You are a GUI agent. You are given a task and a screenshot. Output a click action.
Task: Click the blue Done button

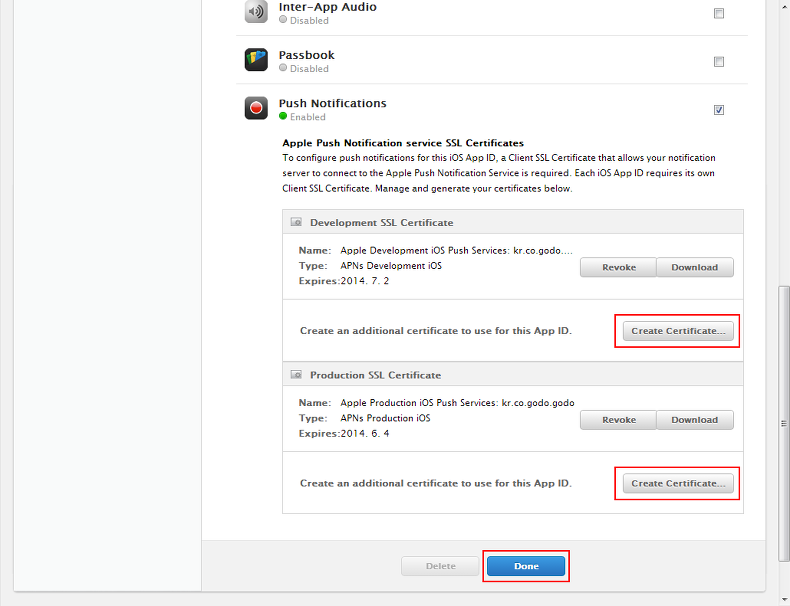click(526, 566)
